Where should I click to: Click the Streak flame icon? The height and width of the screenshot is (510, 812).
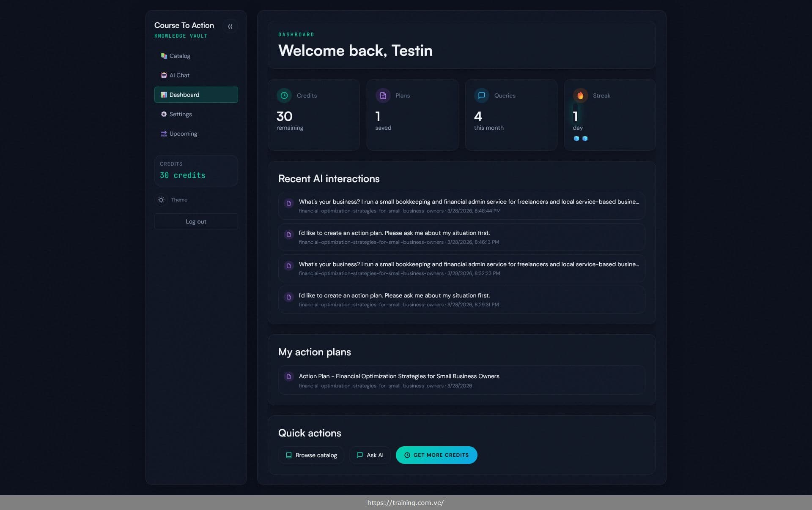click(580, 95)
